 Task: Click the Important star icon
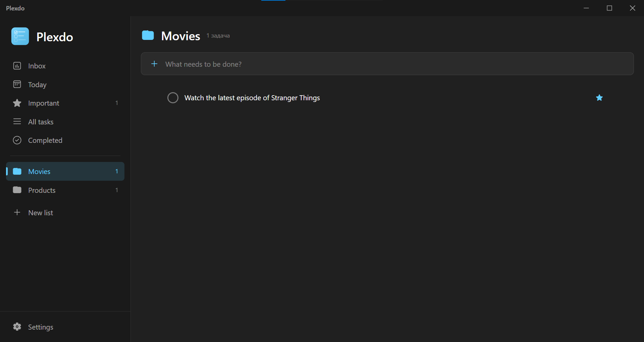point(17,103)
